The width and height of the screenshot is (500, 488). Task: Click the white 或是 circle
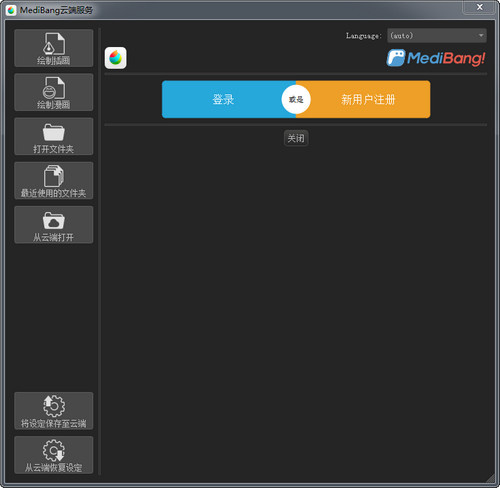coord(296,99)
